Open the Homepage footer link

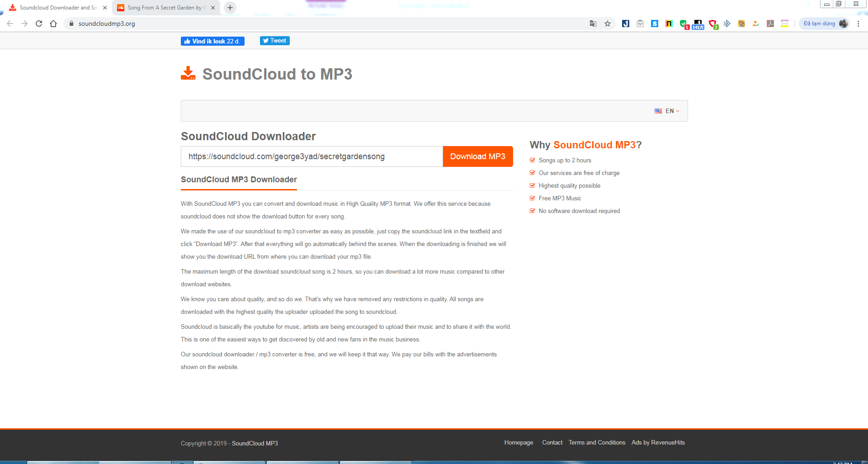point(519,442)
